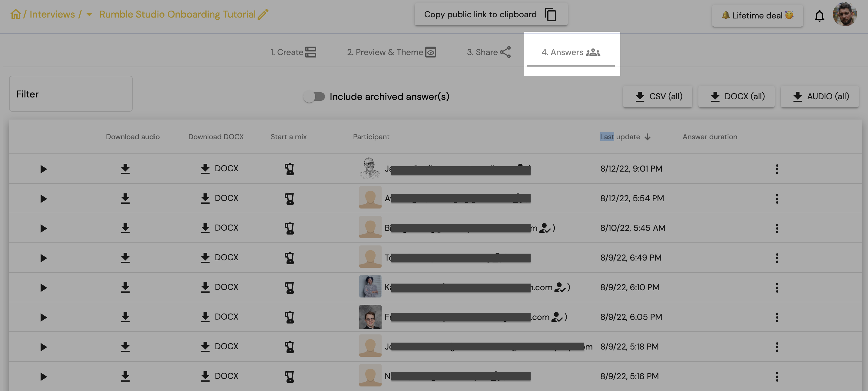Start a mix for the 8/12/22, 9:01 PM answer
Screen dimensions: 868x391
pyautogui.click(x=289, y=169)
